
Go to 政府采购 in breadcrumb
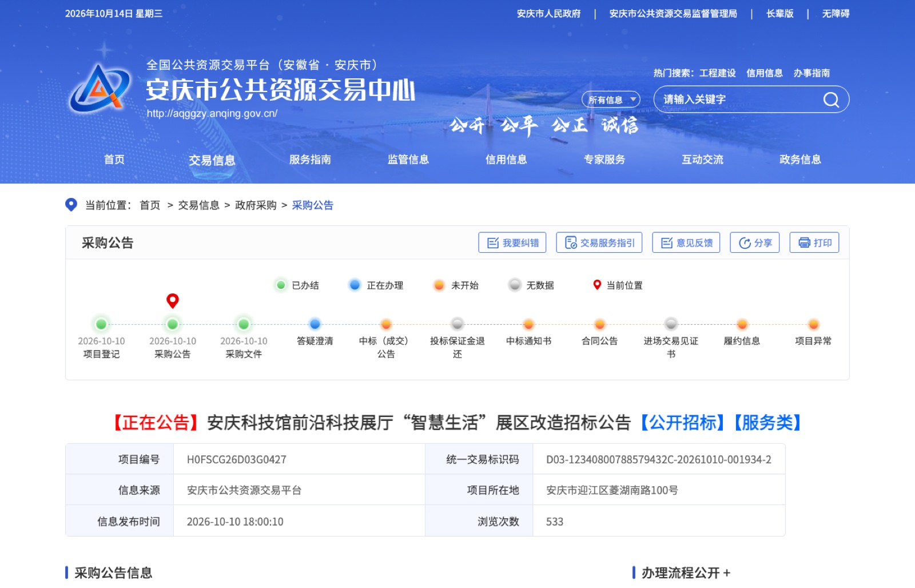[x=256, y=205]
